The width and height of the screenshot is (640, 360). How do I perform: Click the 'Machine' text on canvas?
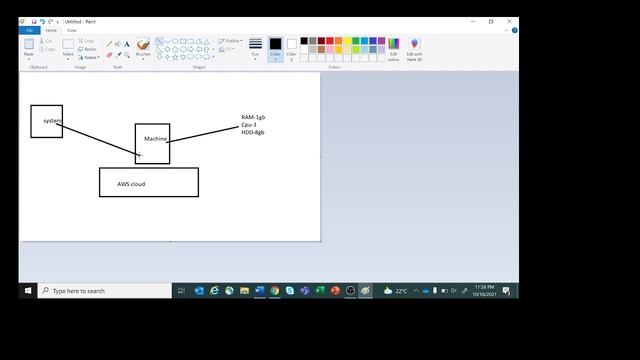156,139
